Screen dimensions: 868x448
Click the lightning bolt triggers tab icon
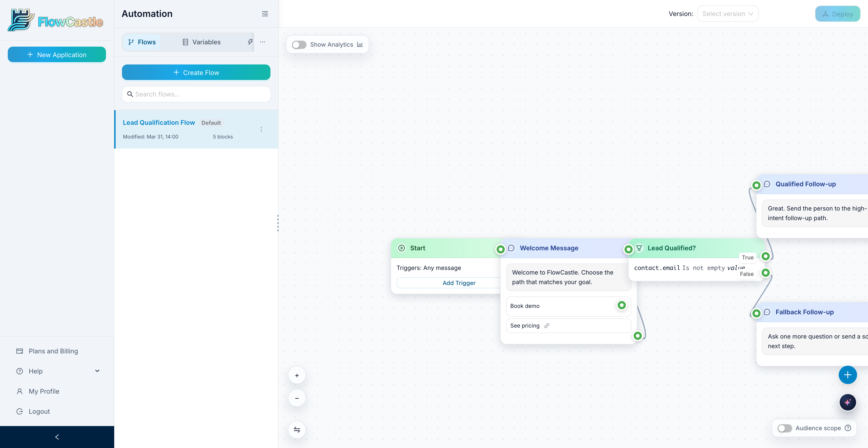point(250,42)
